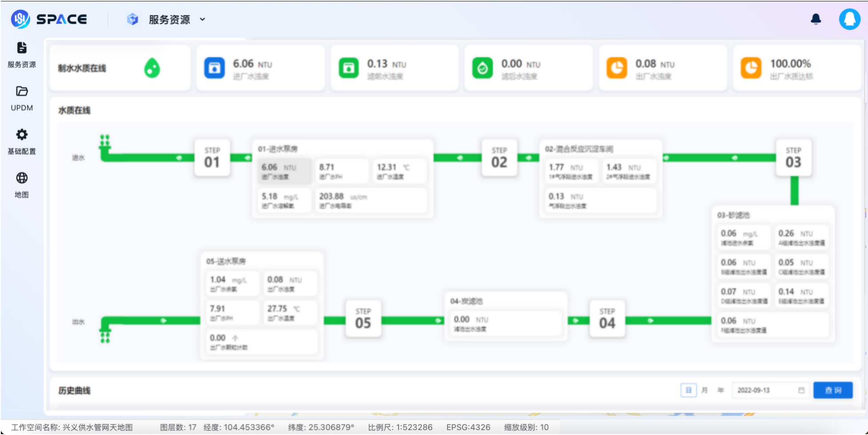Switch history range to 月 (month)
868x435 pixels.
(704, 390)
